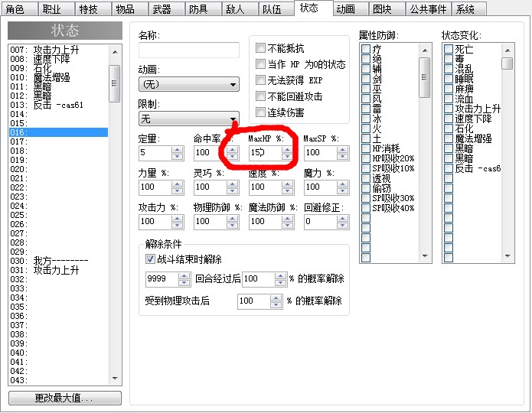Screen dimensions: 532x413
Task: Open the 系统 tab
Action: pyautogui.click(x=469, y=9)
